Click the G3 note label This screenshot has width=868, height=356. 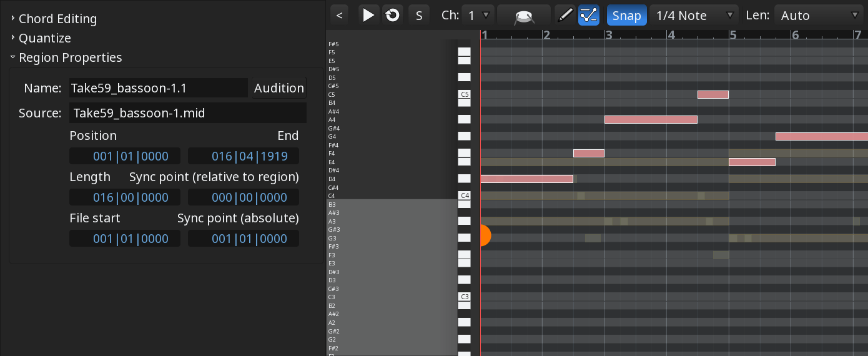click(332, 238)
